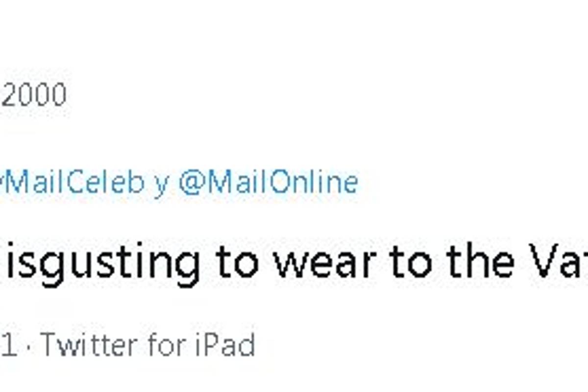
Task: Open the @MailOnline mention link
Action: [268, 183]
